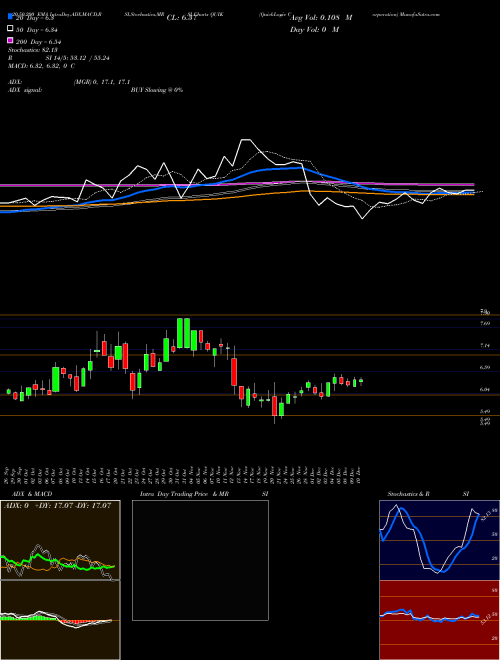This screenshot has height=660, width=500.
Task: Click the 'Stochastics & R' panel title
Action: pyautogui.click(x=409, y=494)
